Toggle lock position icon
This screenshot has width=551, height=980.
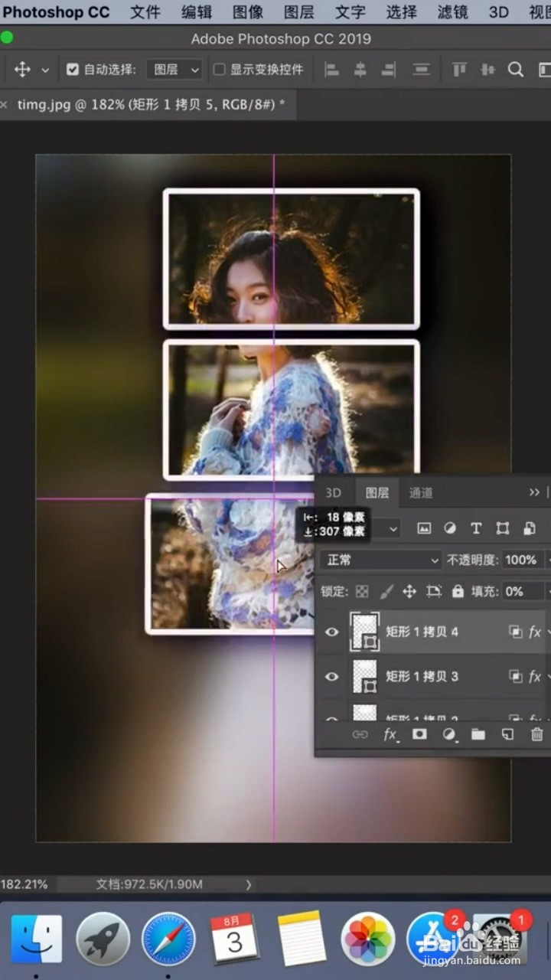pos(409,592)
